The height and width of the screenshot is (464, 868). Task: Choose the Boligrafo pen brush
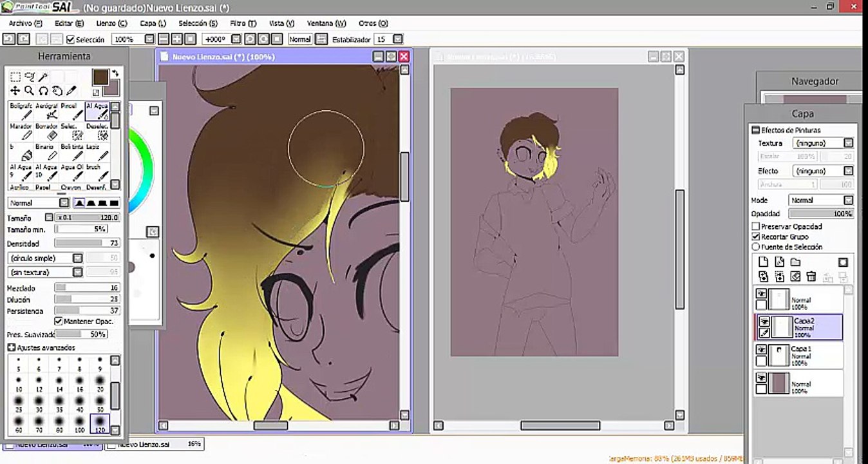pyautogui.click(x=21, y=111)
